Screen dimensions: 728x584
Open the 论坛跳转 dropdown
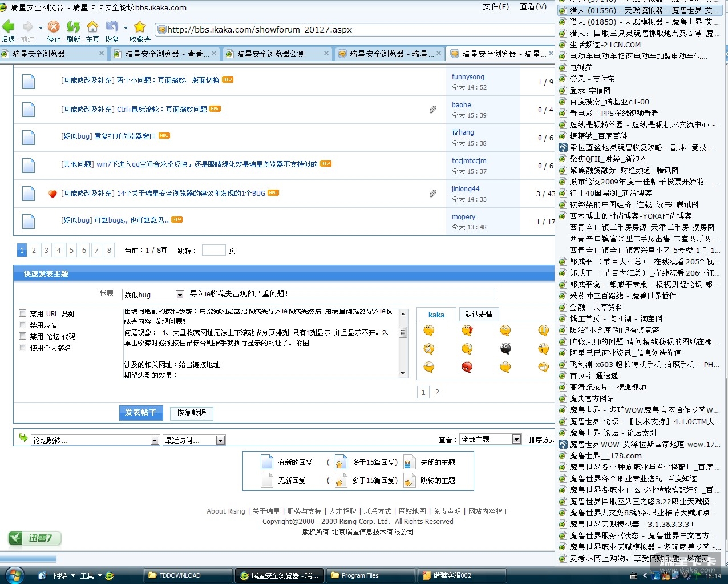95,440
